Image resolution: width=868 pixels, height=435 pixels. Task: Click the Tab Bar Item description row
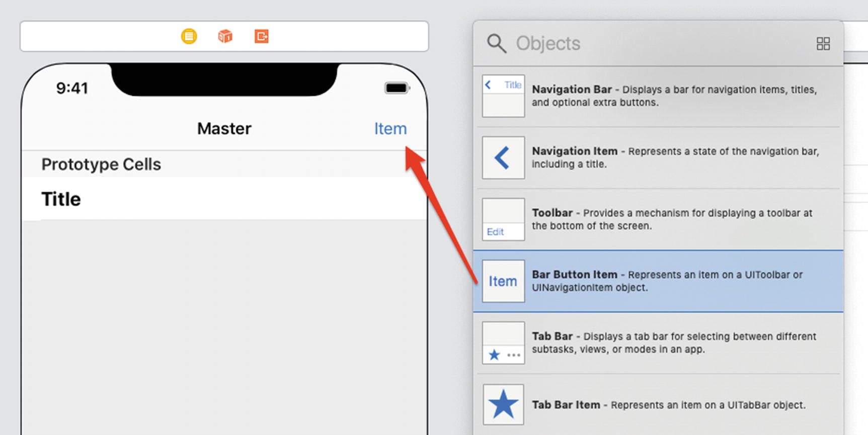[x=658, y=405]
